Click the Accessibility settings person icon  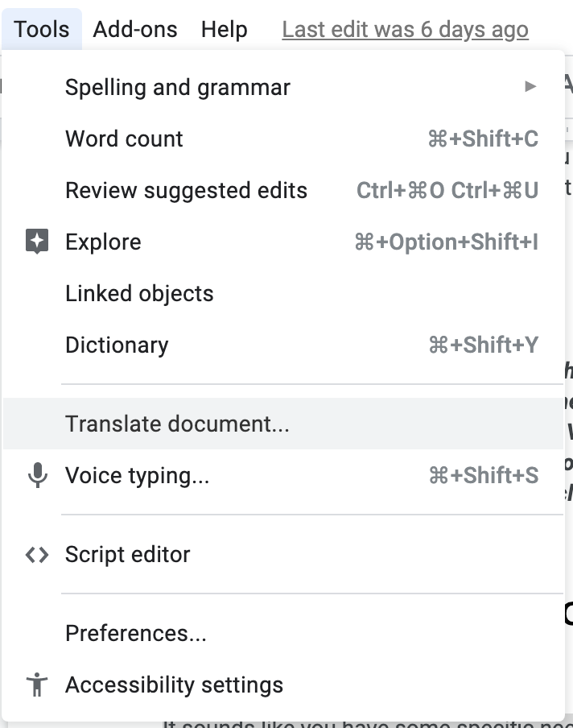(x=37, y=685)
